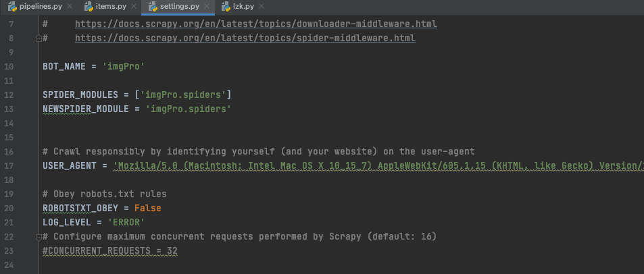This screenshot has height=274, width=644.
Task: Close the items.py tab
Action: tap(134, 7)
